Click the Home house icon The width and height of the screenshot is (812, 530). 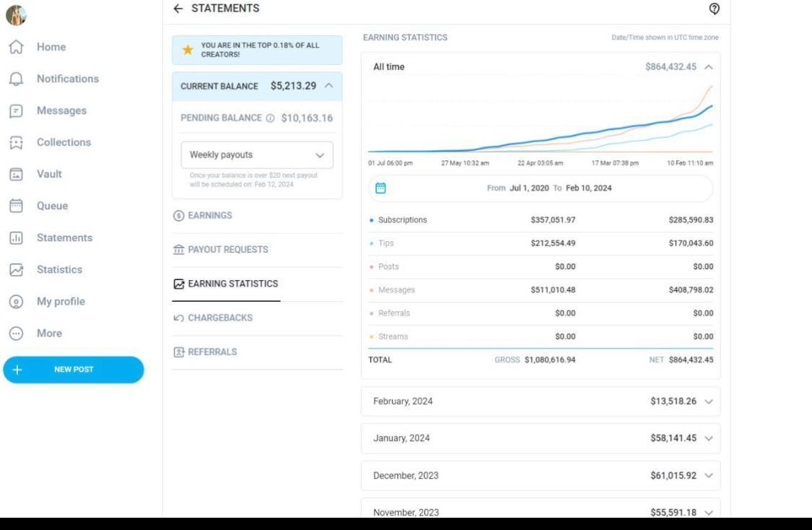[x=16, y=47]
